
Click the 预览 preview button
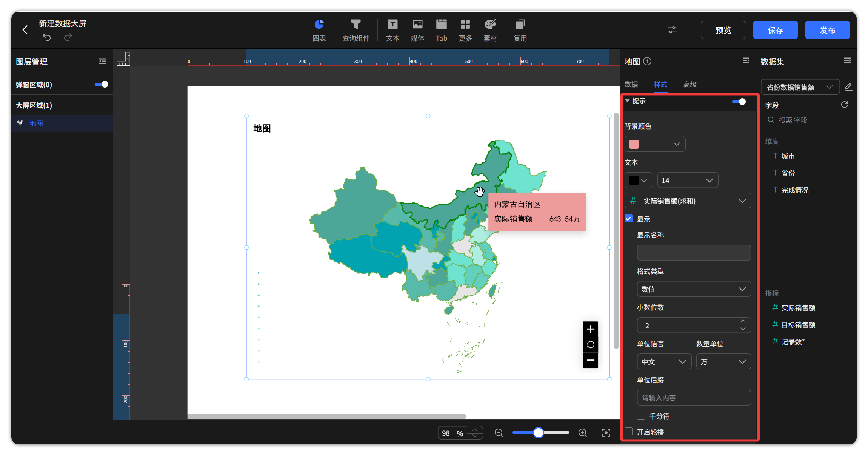[x=723, y=30]
